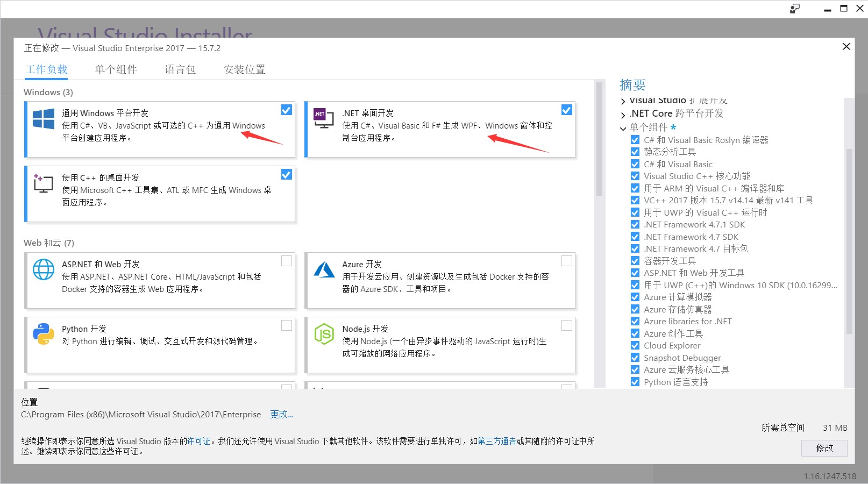Image resolution: width=868 pixels, height=484 pixels.
Task: Open the 语言包 tab
Action: (180, 69)
